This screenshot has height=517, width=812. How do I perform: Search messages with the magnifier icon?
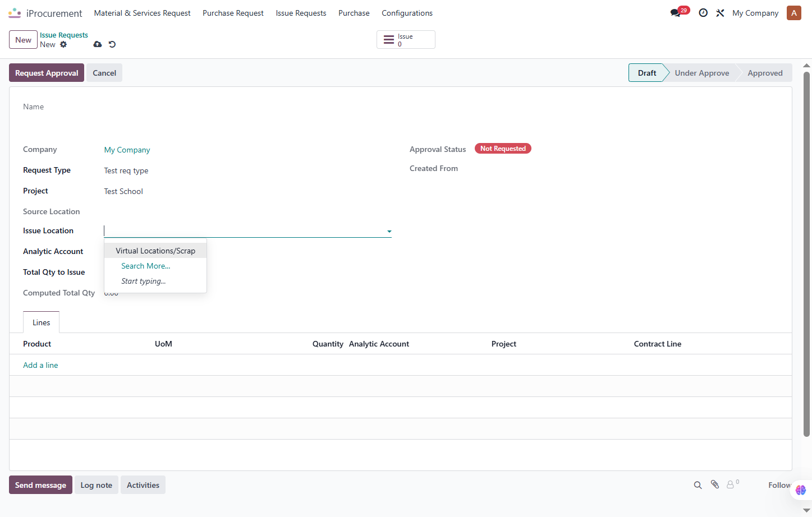[698, 485]
